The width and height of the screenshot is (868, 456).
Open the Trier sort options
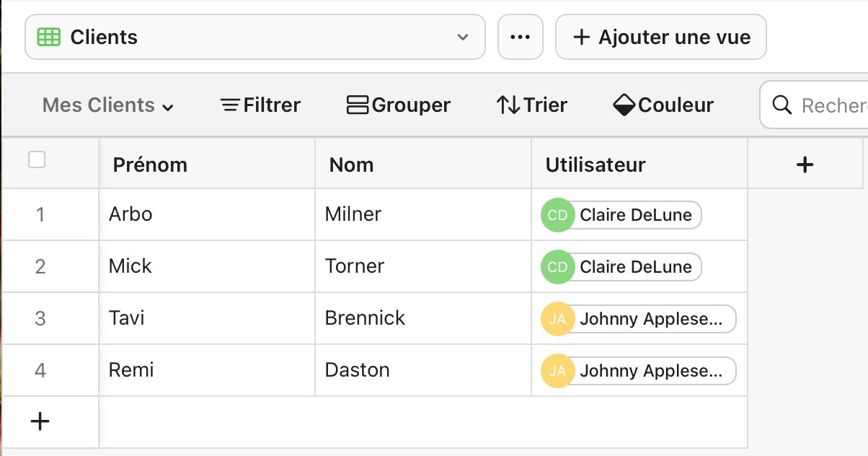point(532,105)
